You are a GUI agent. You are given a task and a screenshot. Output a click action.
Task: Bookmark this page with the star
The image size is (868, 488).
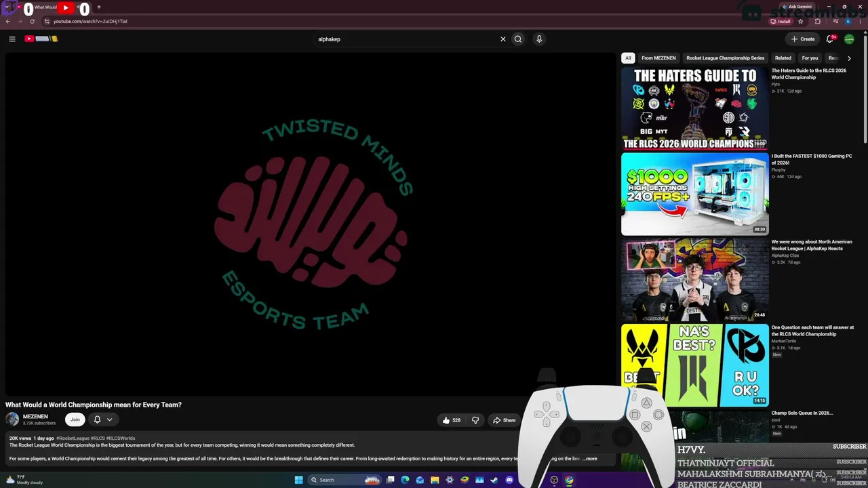tap(801, 21)
